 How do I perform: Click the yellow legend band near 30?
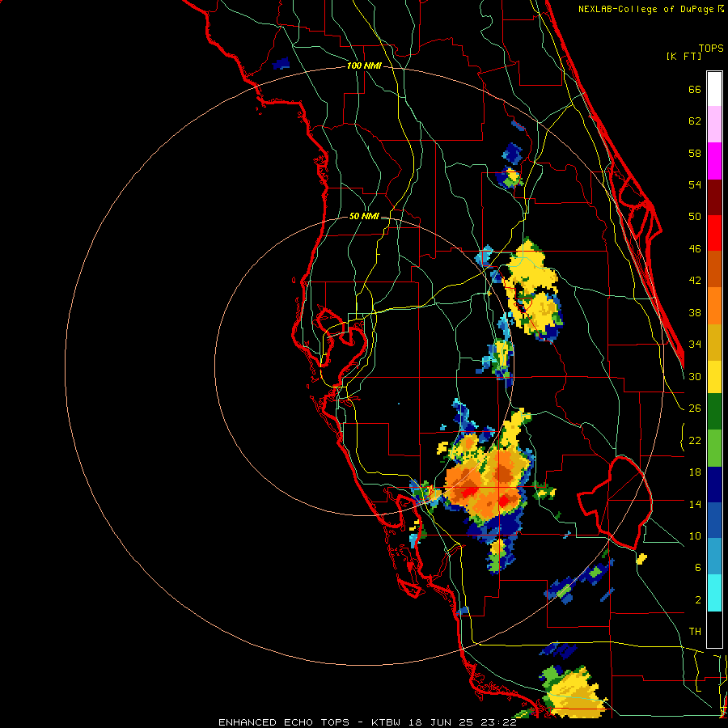coord(714,377)
